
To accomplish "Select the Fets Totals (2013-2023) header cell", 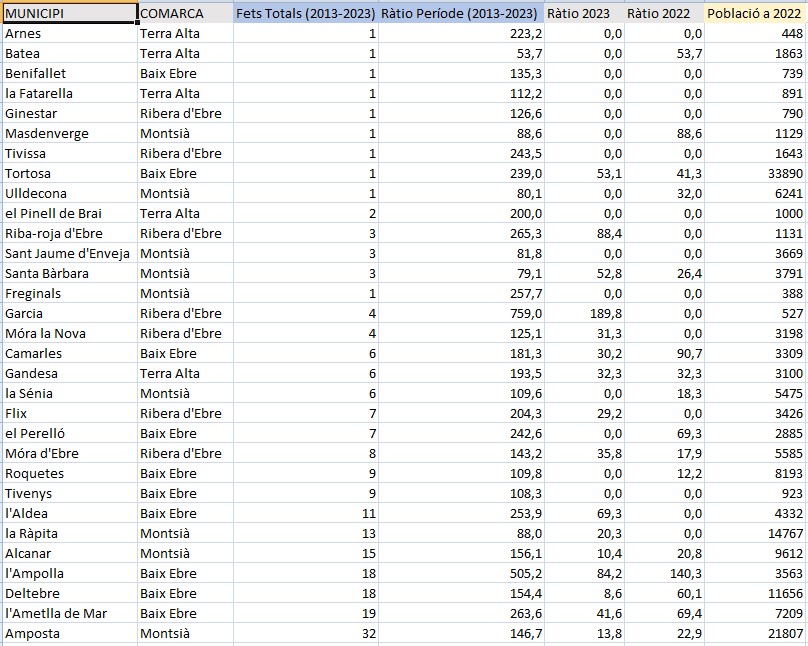I will pyautogui.click(x=306, y=13).
